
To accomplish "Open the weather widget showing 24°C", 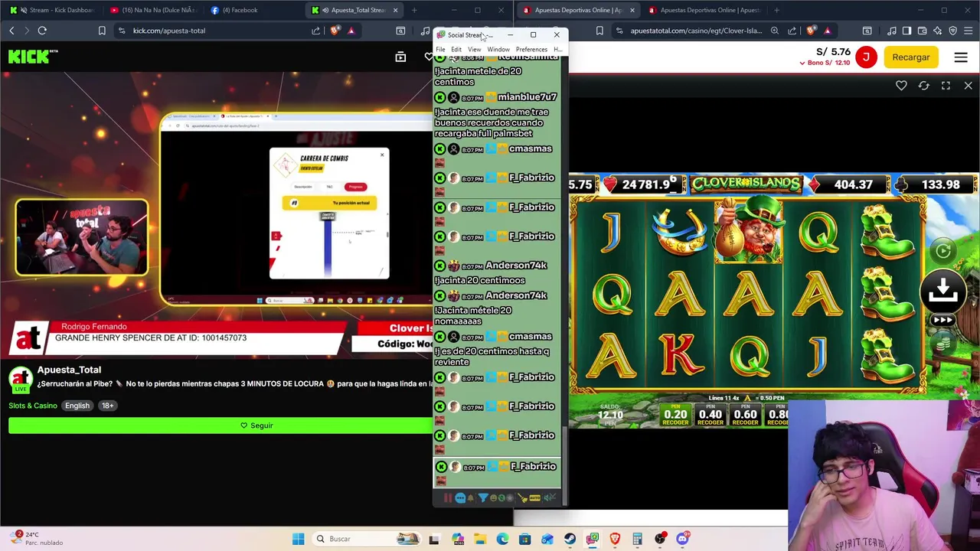I will pos(37,539).
